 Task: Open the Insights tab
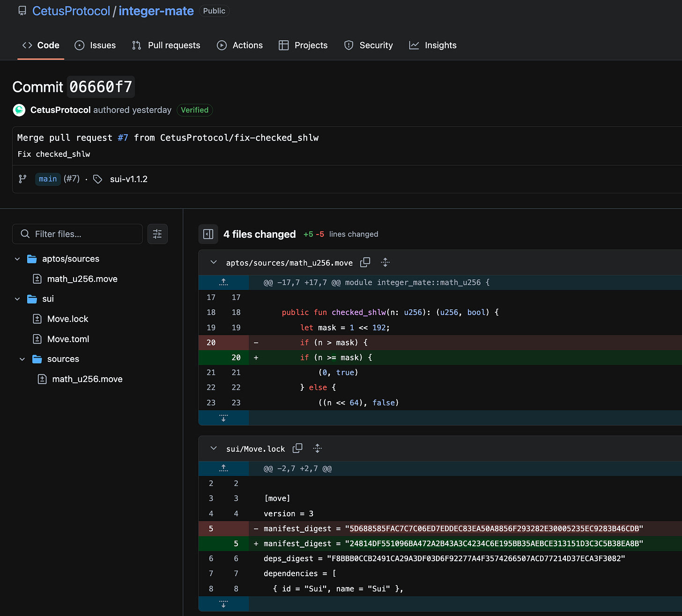pos(433,45)
